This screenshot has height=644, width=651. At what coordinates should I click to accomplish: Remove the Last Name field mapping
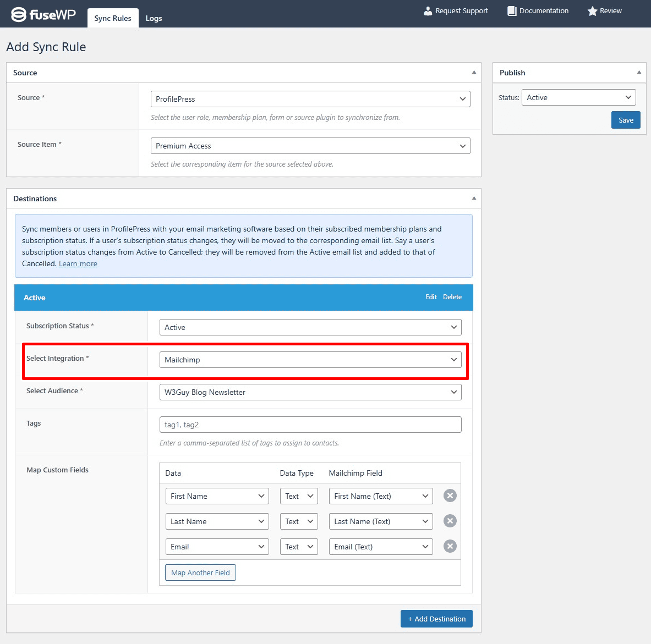tap(450, 521)
